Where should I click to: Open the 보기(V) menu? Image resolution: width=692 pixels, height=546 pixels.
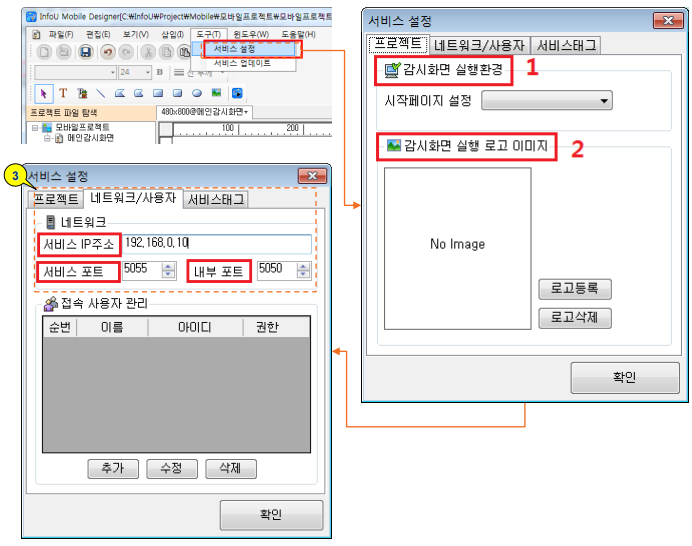pos(135,34)
